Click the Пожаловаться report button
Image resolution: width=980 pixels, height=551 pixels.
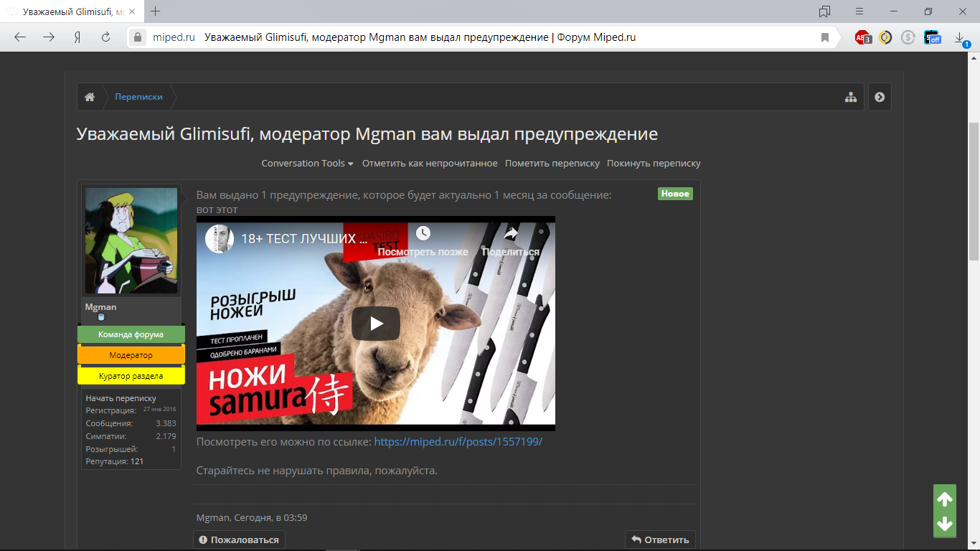[239, 540]
